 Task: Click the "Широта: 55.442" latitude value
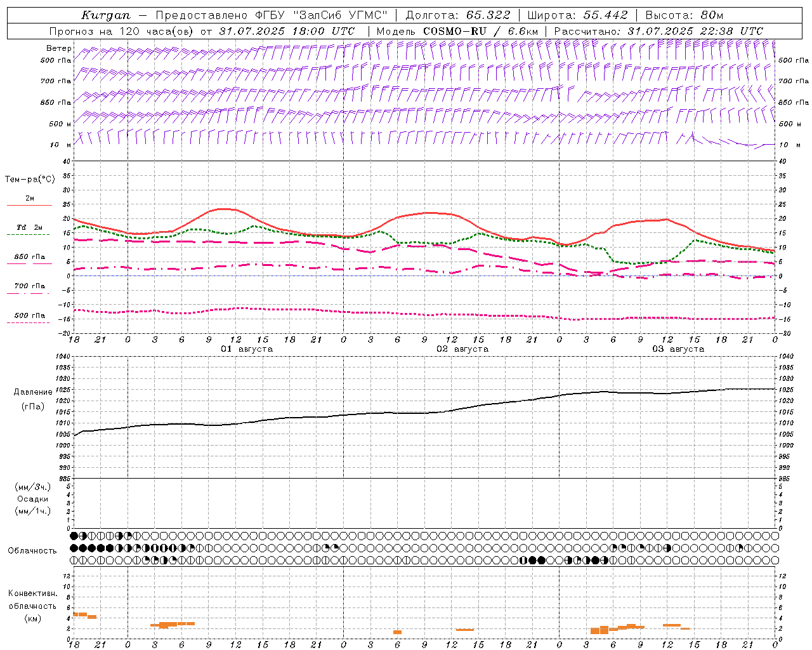coord(577,15)
